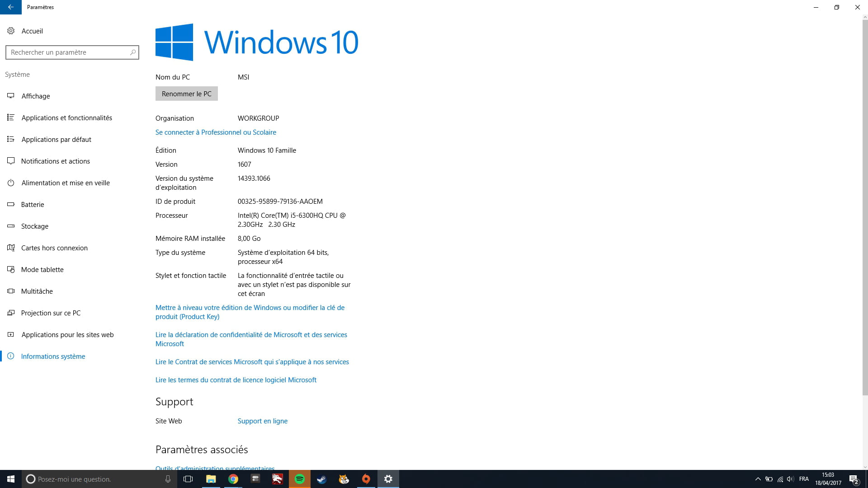Open Outils d'administration supplémentaires link
Viewport: 868px width, 488px height.
pos(215,468)
